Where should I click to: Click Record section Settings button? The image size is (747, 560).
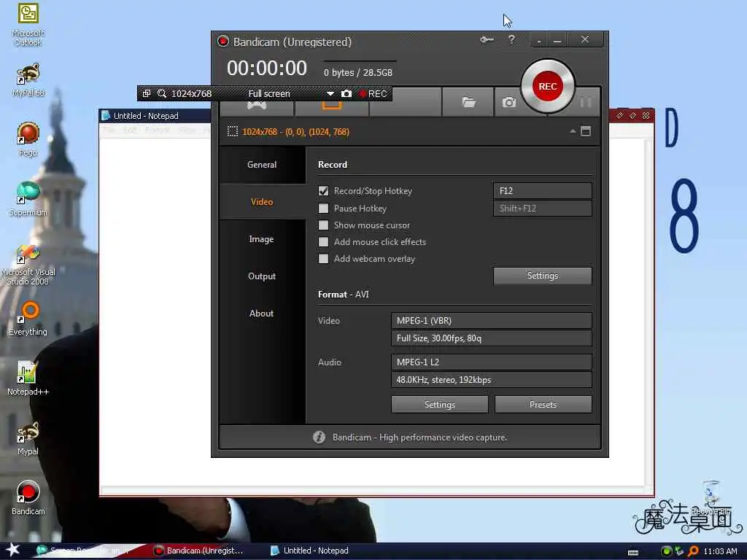543,276
